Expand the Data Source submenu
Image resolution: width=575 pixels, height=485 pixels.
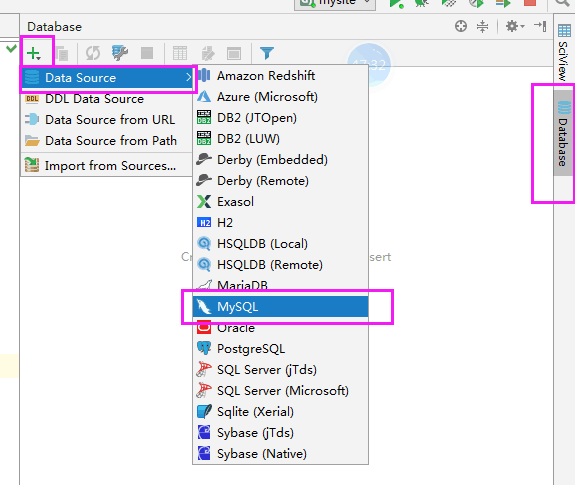tap(107, 78)
